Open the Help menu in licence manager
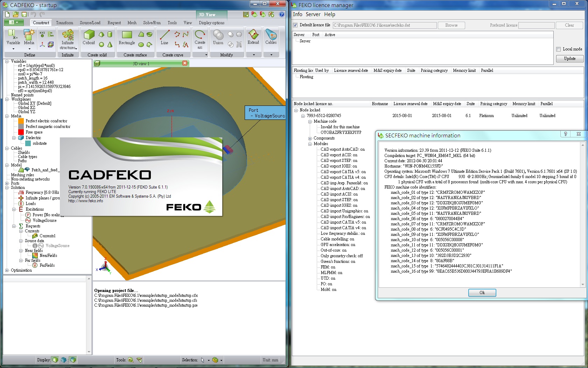The width and height of the screenshot is (588, 368). [x=329, y=14]
